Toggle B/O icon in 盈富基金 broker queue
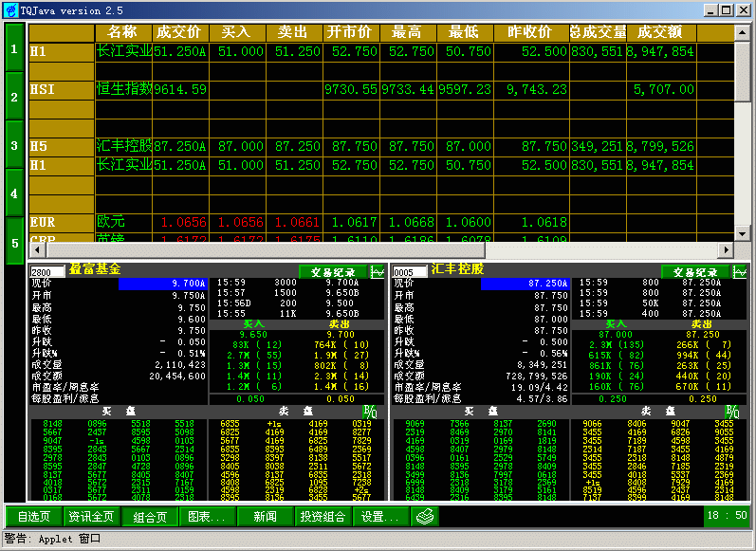This screenshot has height=551, width=756. (370, 412)
